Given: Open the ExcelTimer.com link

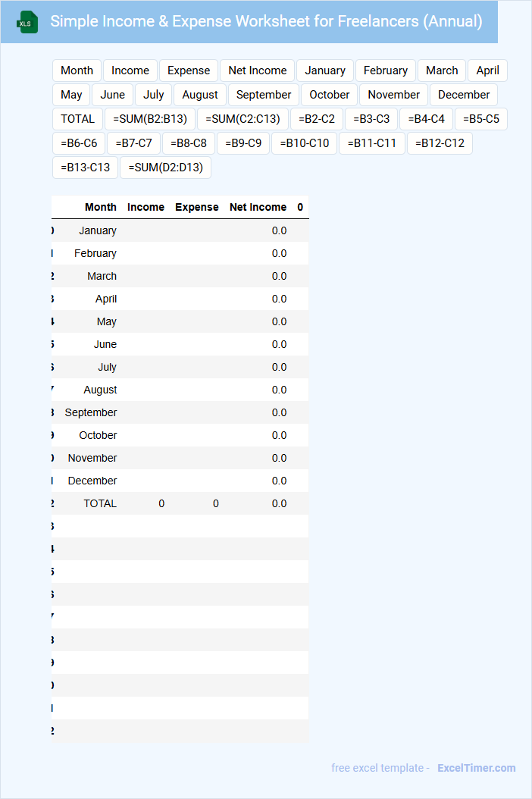Looking at the screenshot, I should click(477, 768).
